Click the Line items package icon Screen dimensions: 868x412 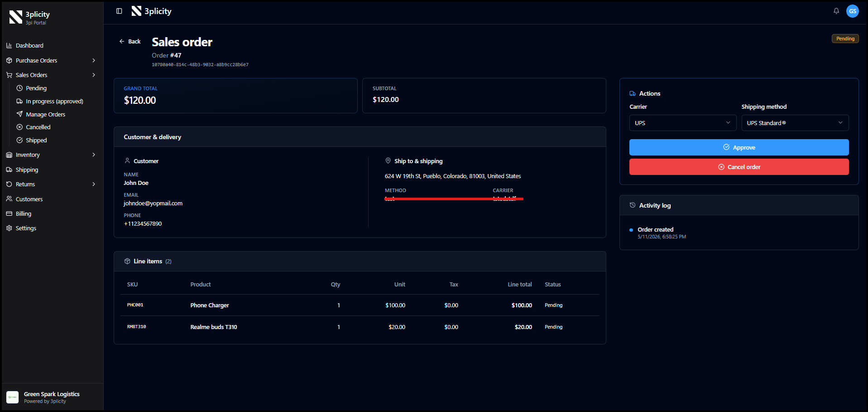[x=127, y=262]
